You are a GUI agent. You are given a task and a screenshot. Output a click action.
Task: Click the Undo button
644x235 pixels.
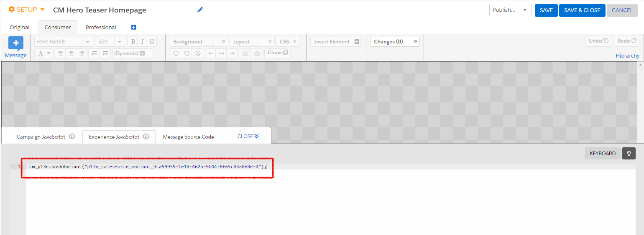point(598,41)
